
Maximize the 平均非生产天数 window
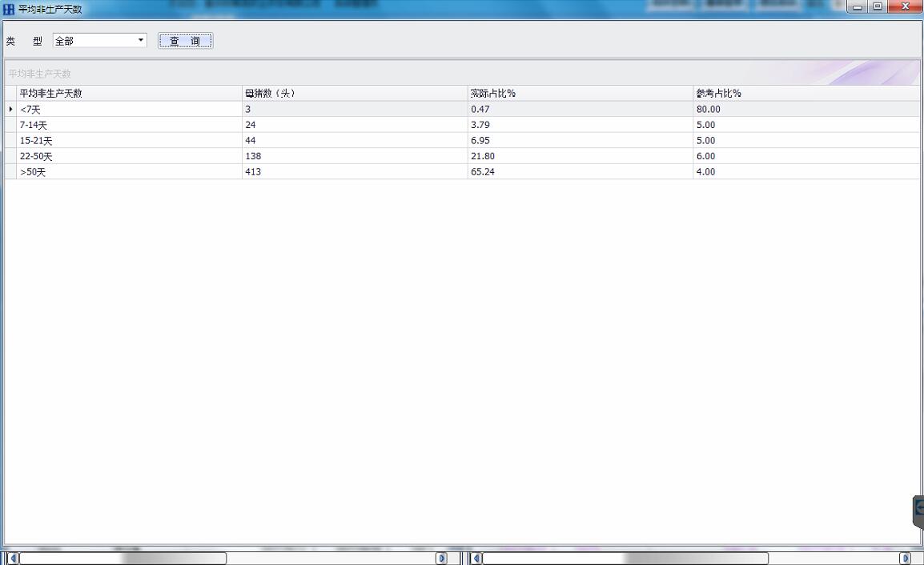(x=877, y=6)
